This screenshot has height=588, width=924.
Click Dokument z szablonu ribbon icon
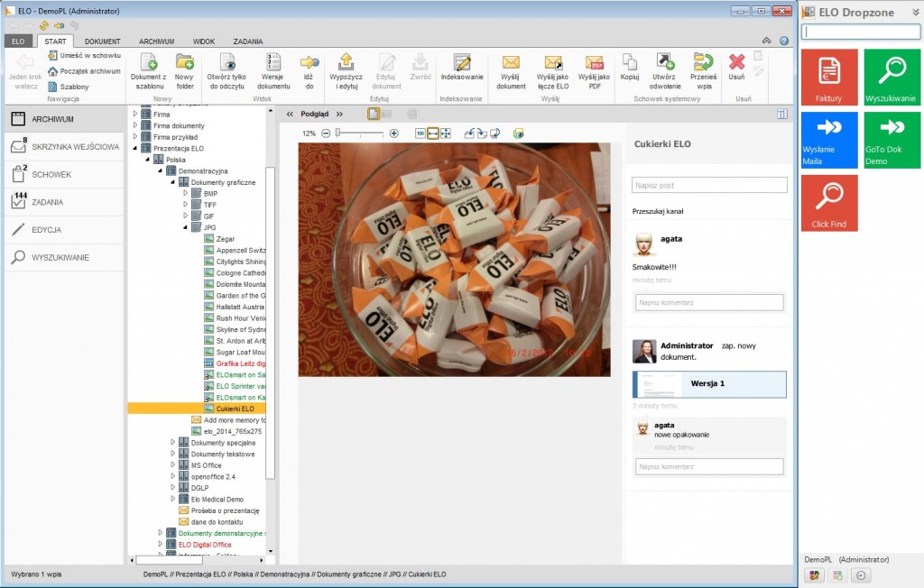point(149,71)
